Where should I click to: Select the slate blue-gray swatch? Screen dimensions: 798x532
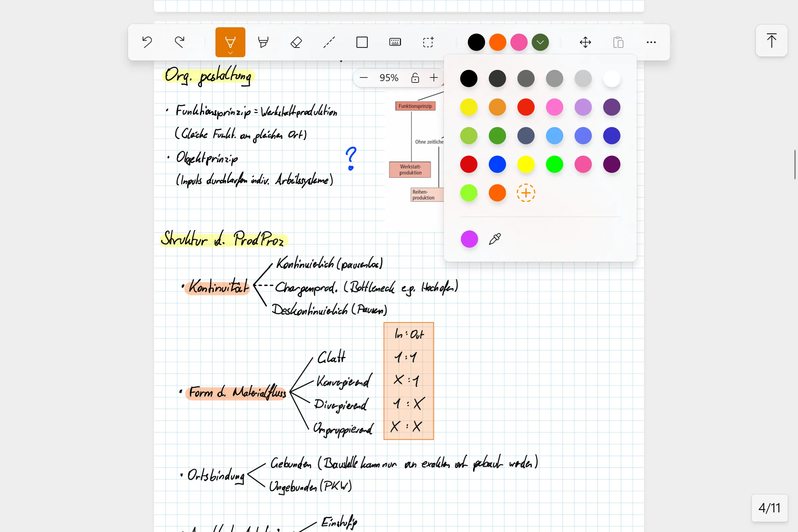coord(526,135)
